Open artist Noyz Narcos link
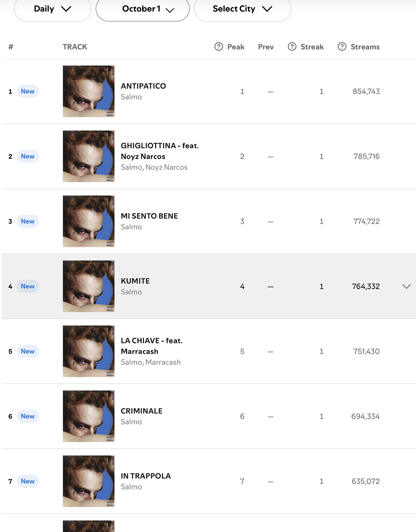 [166, 167]
